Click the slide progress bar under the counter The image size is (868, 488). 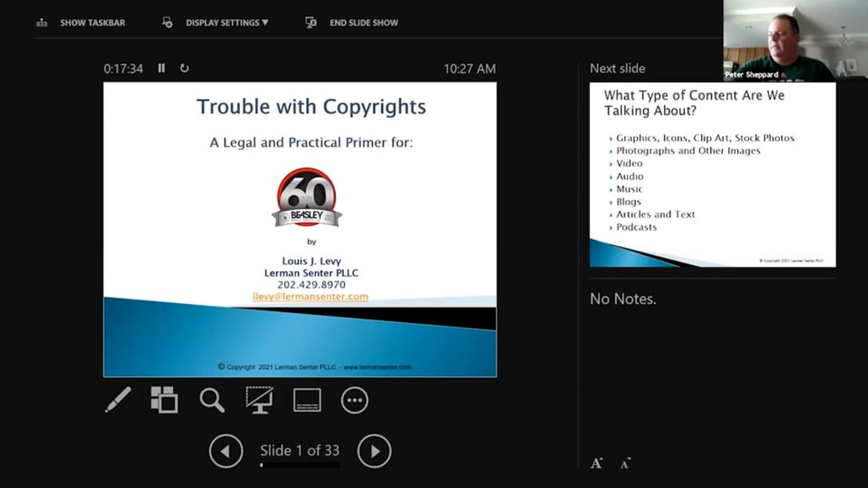click(x=300, y=465)
